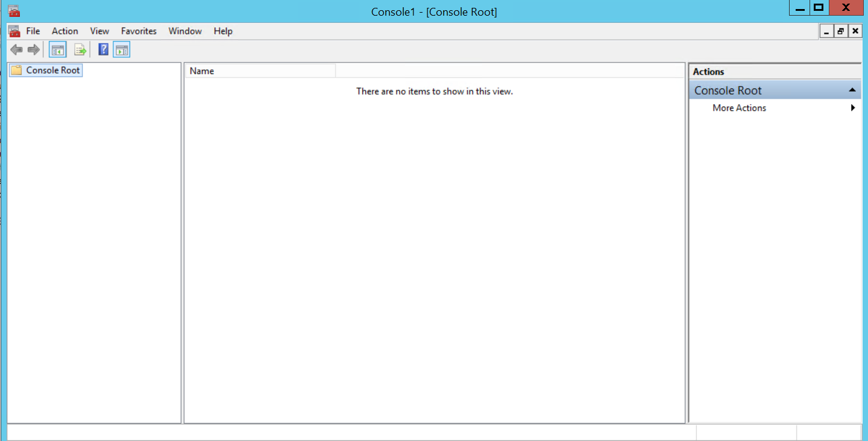Open the View menu
Viewport: 868px width, 441px height.
pos(99,31)
